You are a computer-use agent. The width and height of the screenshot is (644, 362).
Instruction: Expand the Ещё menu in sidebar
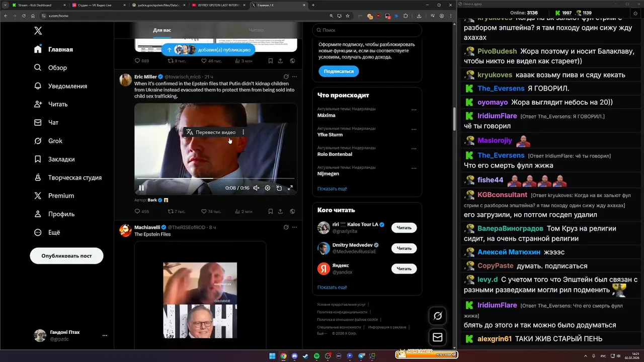click(x=47, y=232)
